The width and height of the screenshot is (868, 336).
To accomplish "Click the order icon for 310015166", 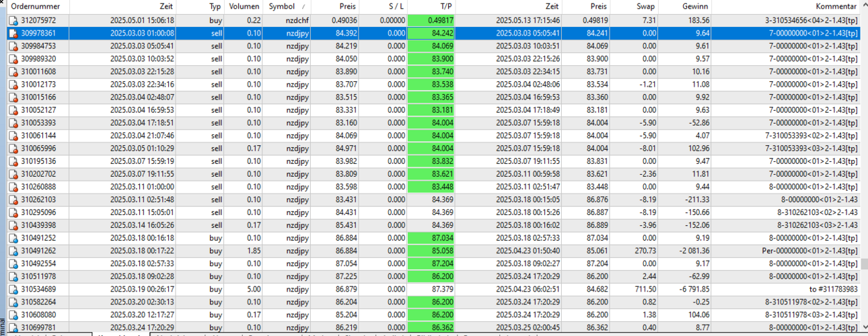I will pyautogui.click(x=13, y=97).
